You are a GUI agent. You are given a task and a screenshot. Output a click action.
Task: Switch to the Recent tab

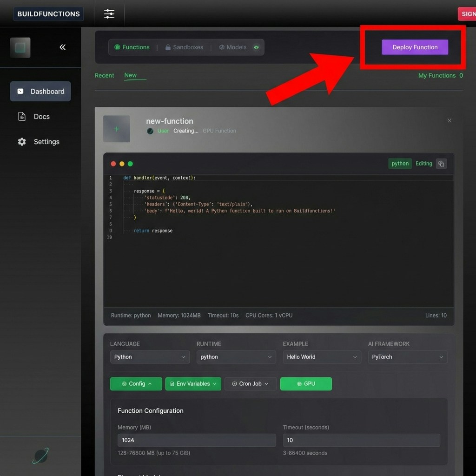tap(105, 75)
